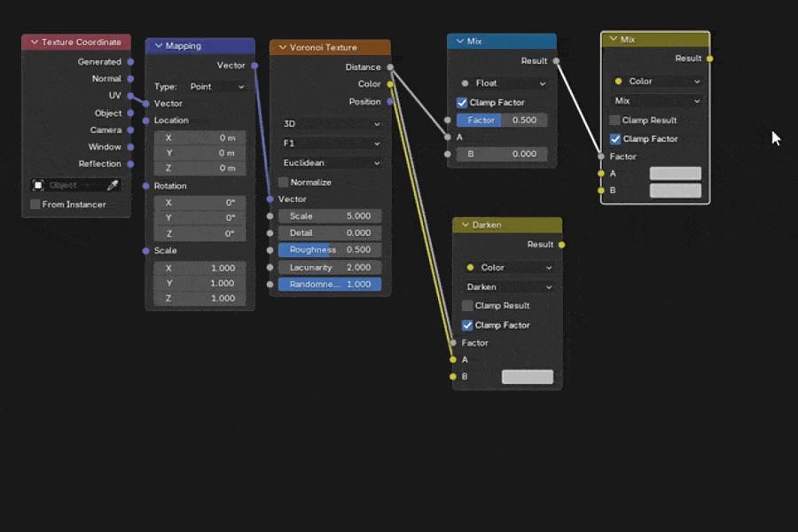Viewport: 798px width, 532px height.
Task: Click the Voronoi Detail value field
Action: 330,233
